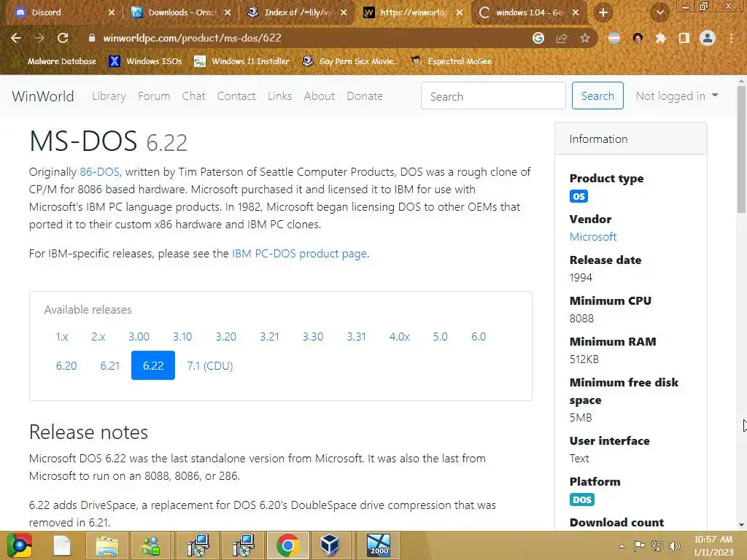Select the winworldpc tab
Image resolution: width=747 pixels, height=560 pixels.
[414, 13]
